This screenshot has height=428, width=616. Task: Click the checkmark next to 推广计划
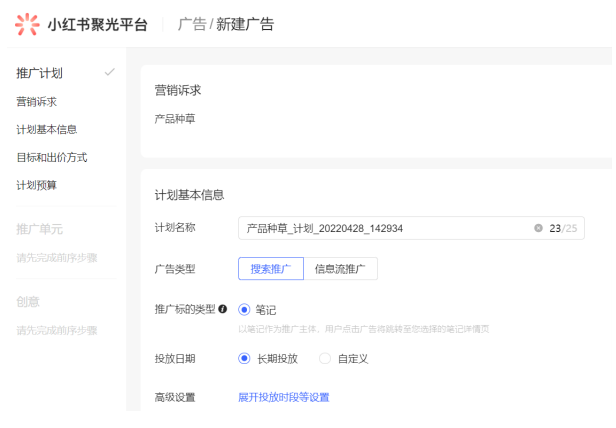click(x=110, y=72)
